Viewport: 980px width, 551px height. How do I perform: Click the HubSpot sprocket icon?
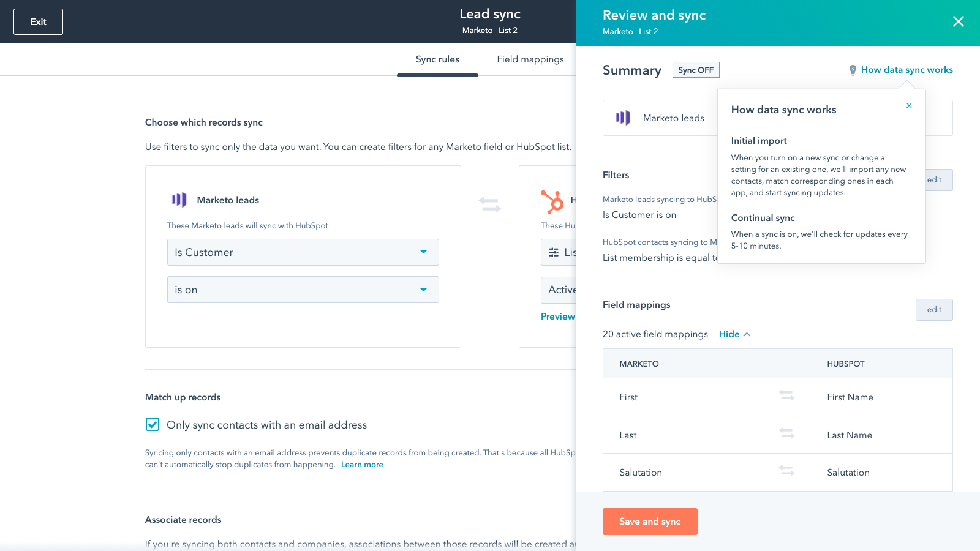point(554,202)
